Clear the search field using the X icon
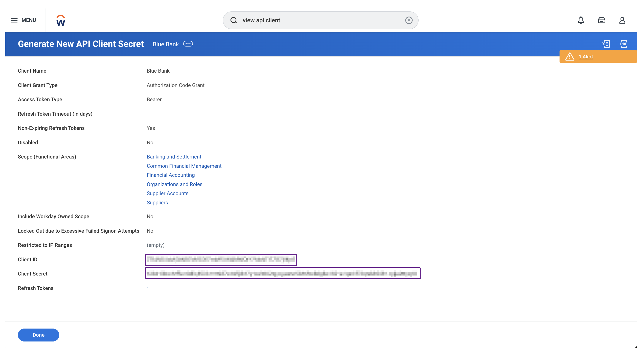This screenshot has width=644, height=355. point(409,20)
